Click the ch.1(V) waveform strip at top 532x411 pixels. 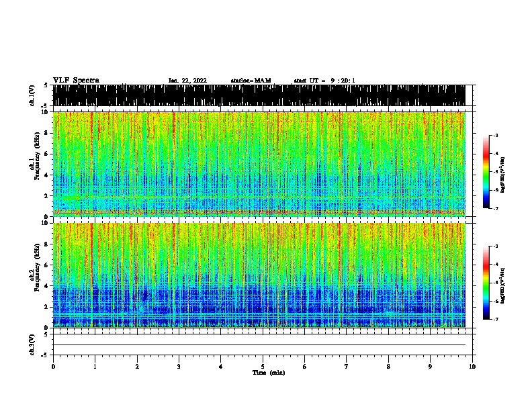[x=259, y=95]
